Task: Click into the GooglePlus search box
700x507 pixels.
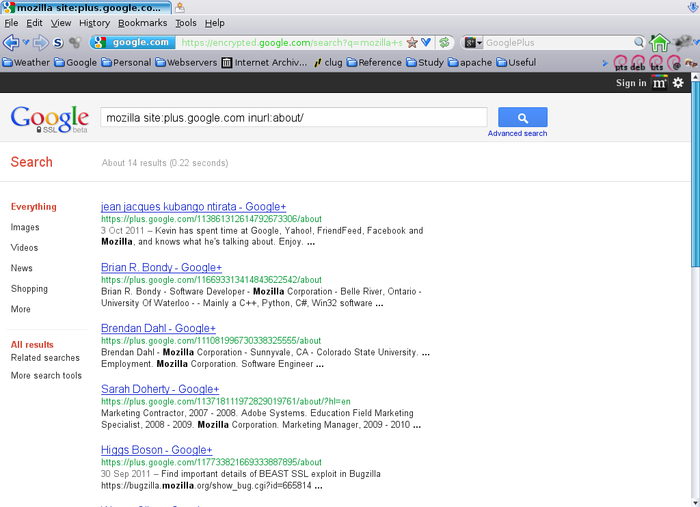Action: pos(558,42)
